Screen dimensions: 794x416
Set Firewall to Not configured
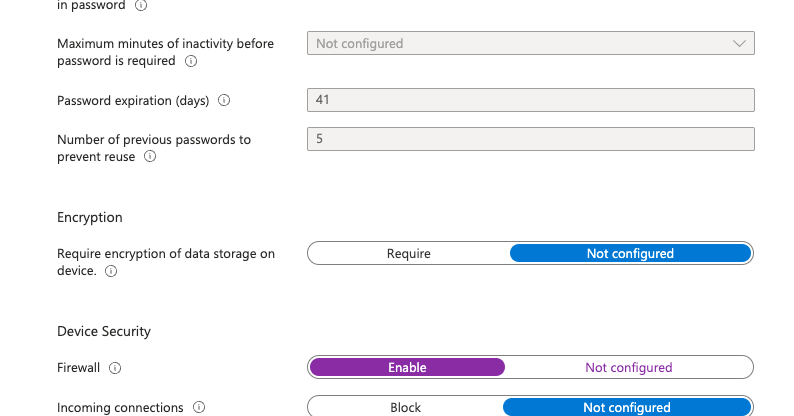[628, 367]
